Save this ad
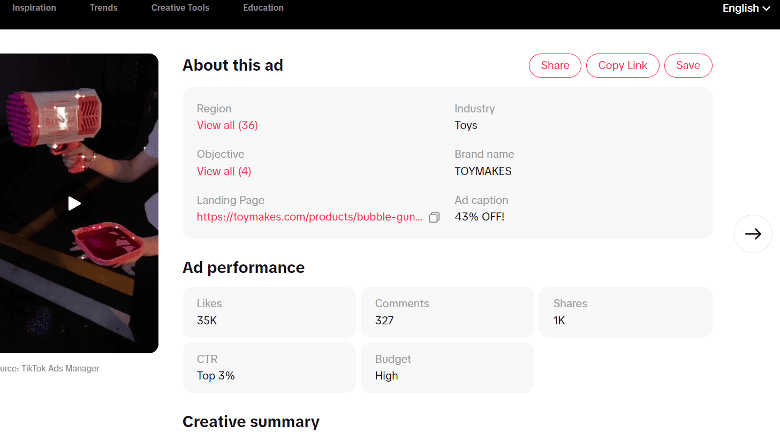 point(688,66)
